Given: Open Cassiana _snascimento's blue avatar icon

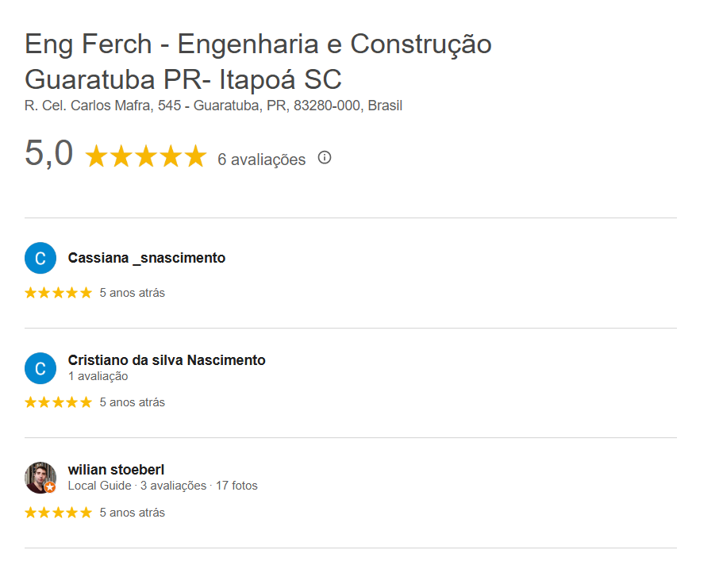Looking at the screenshot, I should (40, 258).
